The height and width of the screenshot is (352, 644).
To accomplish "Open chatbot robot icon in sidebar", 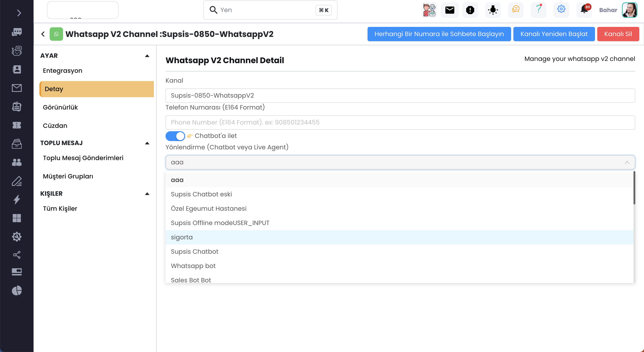I will click(x=17, y=51).
